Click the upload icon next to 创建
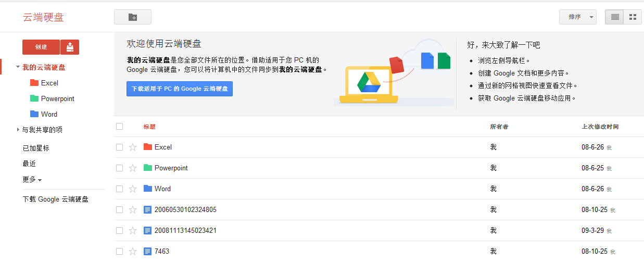Screen dimensions: 644x261 point(70,47)
